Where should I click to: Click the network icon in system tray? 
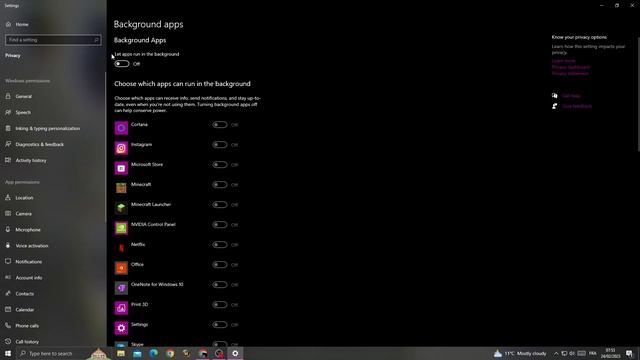[x=564, y=353]
